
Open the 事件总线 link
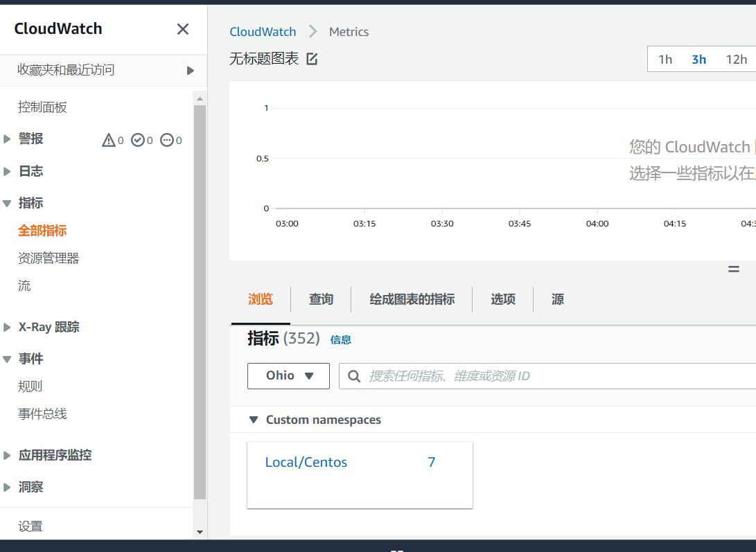42,414
